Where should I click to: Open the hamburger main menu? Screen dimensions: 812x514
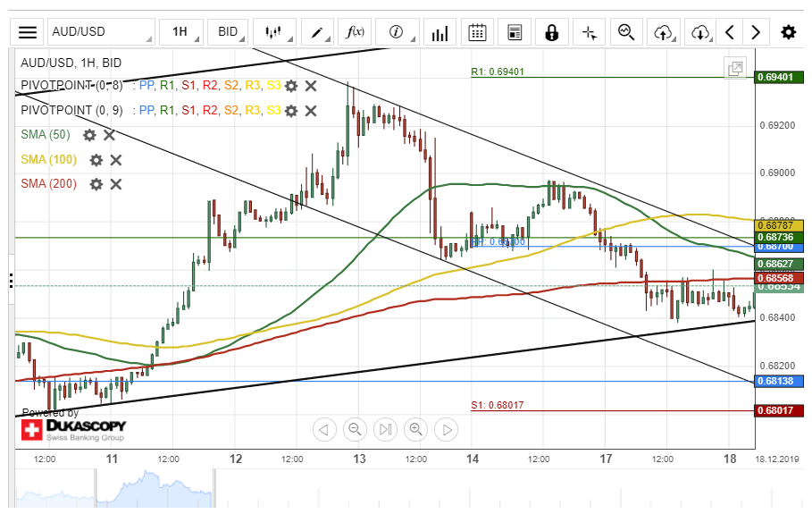pos(28,32)
